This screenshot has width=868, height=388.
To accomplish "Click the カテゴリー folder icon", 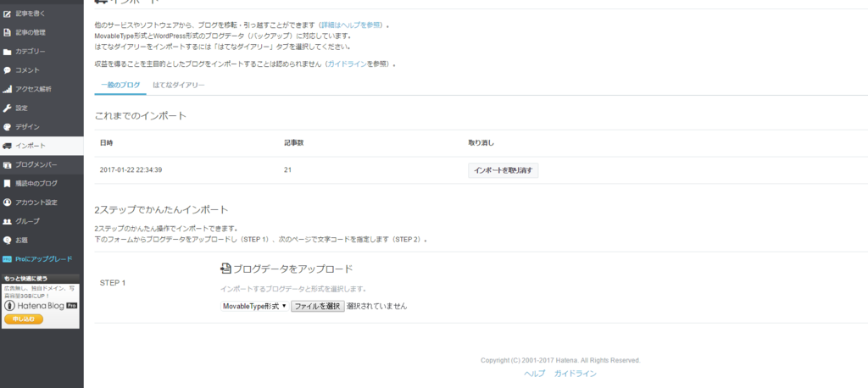I will [x=7, y=52].
